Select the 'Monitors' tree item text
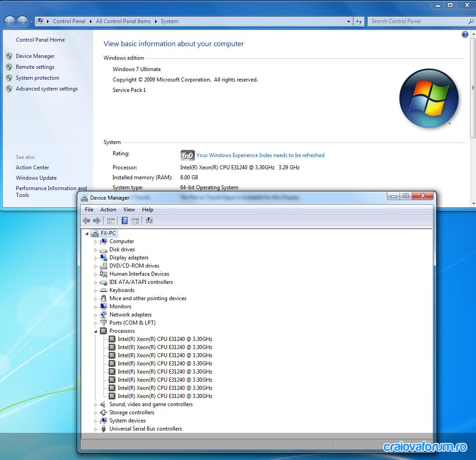 tap(120, 306)
